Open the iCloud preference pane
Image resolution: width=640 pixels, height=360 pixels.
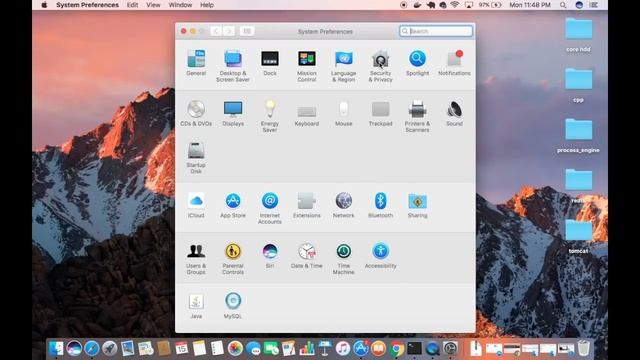point(196,205)
